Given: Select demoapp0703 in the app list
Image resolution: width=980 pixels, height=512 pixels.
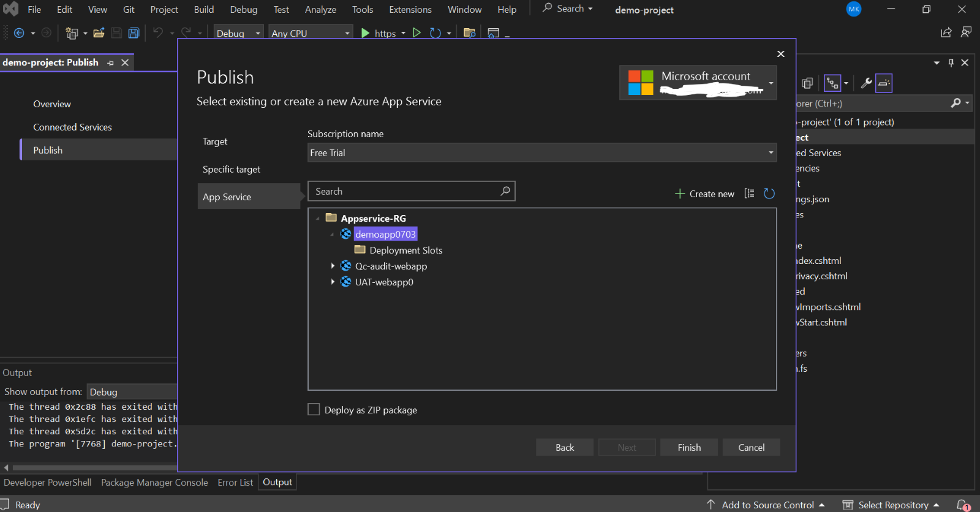Looking at the screenshot, I should pyautogui.click(x=385, y=235).
